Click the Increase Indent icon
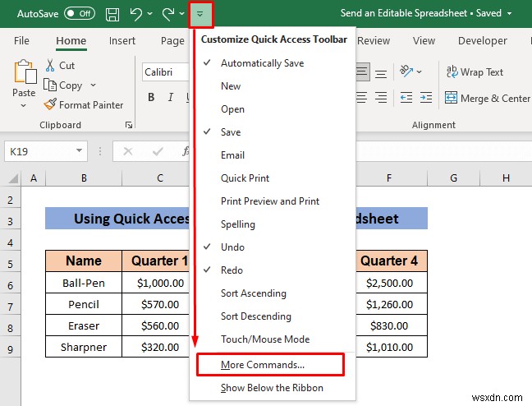The image size is (532, 406). click(426, 98)
